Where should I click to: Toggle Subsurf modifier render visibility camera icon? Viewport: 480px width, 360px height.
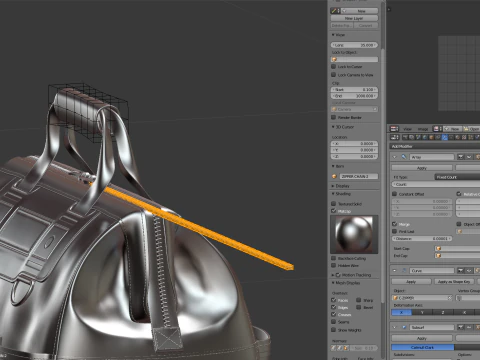pos(460,327)
